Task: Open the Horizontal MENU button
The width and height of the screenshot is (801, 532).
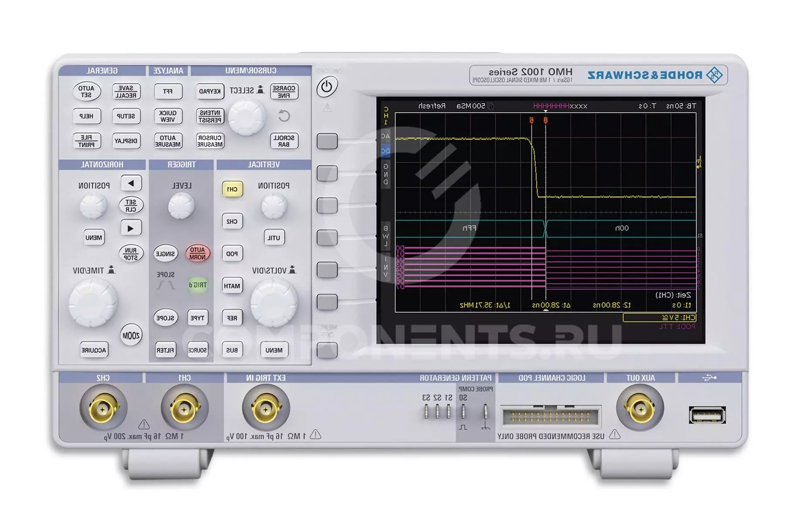Action: (x=94, y=237)
